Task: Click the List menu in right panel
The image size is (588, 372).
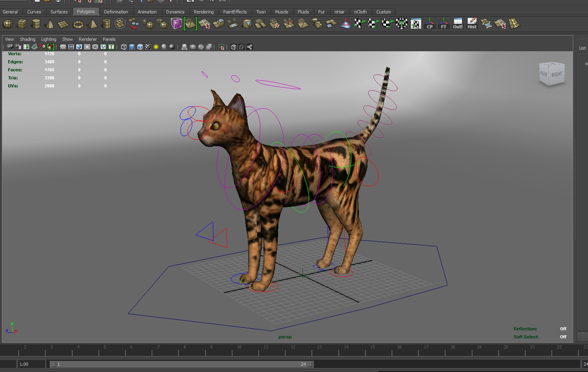Action: (x=582, y=48)
